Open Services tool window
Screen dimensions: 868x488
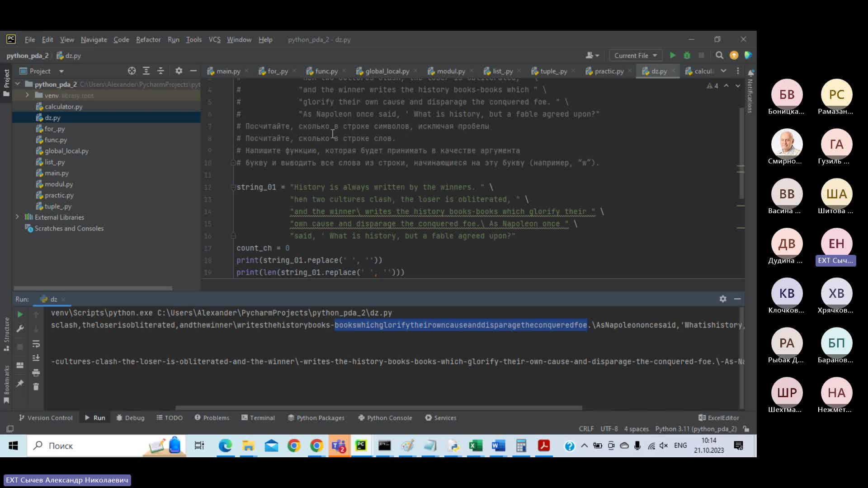(x=441, y=418)
